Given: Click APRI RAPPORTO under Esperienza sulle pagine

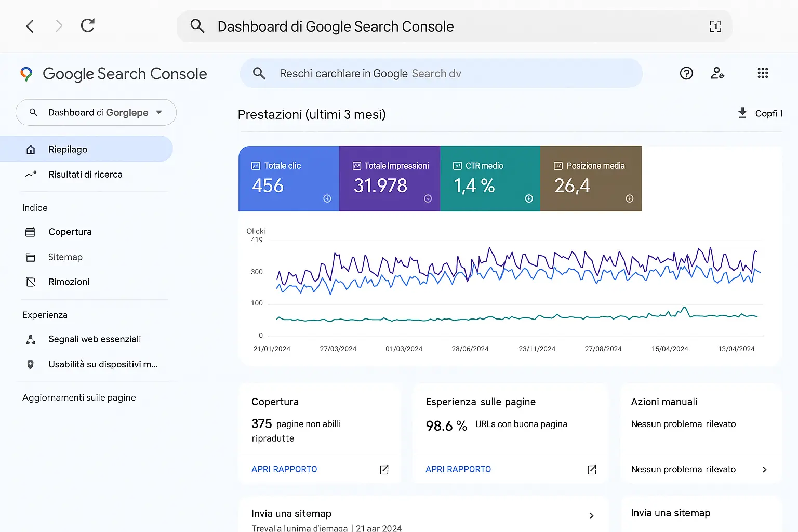Looking at the screenshot, I should click(x=458, y=469).
